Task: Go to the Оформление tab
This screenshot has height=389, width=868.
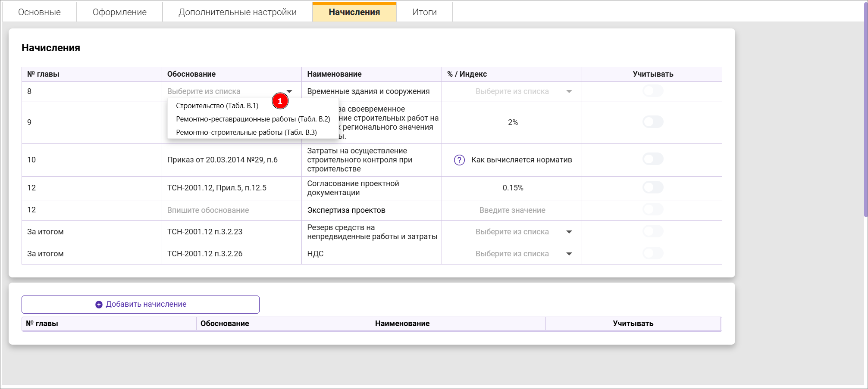Action: pos(119,12)
